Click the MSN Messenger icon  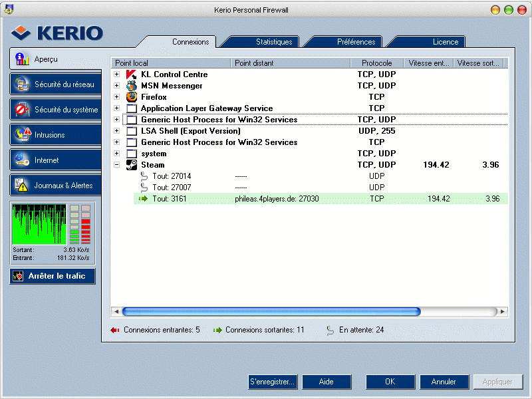click(131, 86)
